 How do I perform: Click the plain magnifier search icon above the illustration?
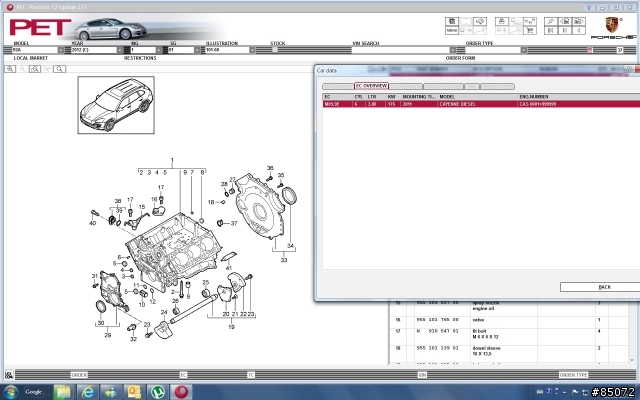(x=59, y=69)
